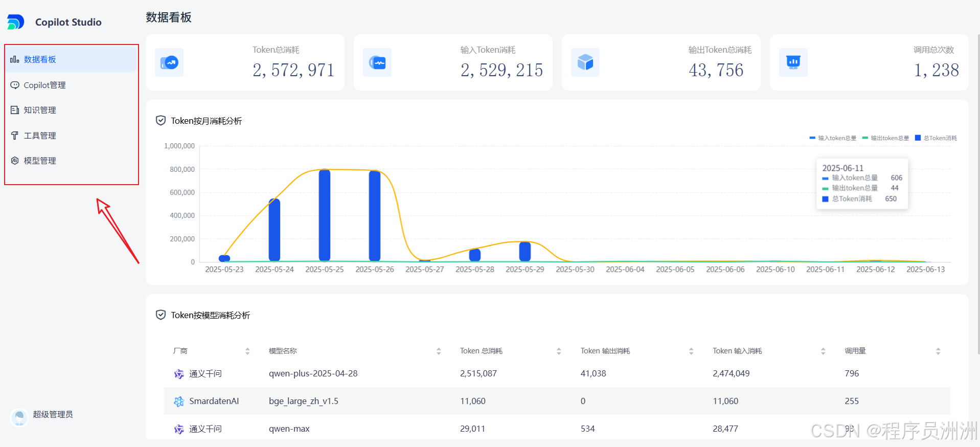Click the Token总消耗 card icon
The width and height of the screenshot is (980, 447).
[169, 62]
